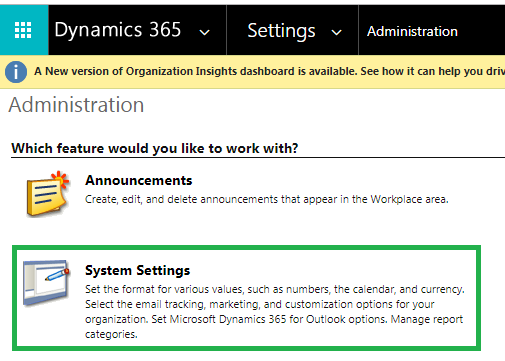Click "Which feature would you like to work with?" heading
The width and height of the screenshot is (505, 361).
pyautogui.click(x=155, y=148)
